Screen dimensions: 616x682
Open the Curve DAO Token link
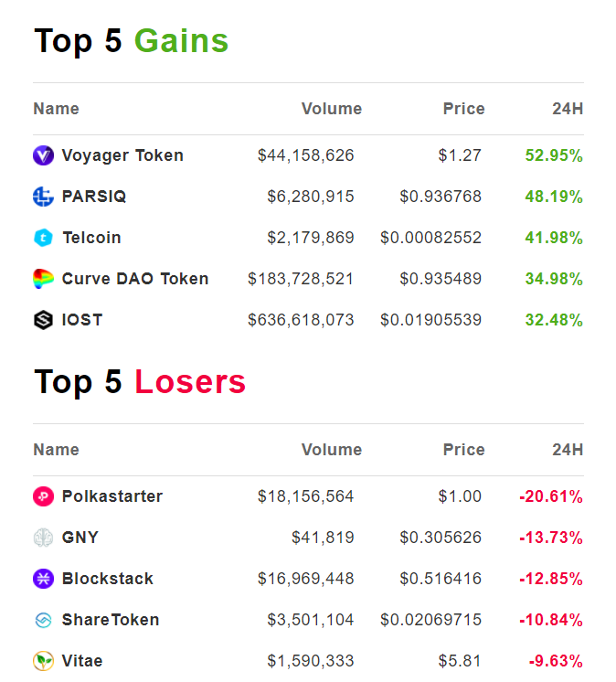(x=135, y=279)
